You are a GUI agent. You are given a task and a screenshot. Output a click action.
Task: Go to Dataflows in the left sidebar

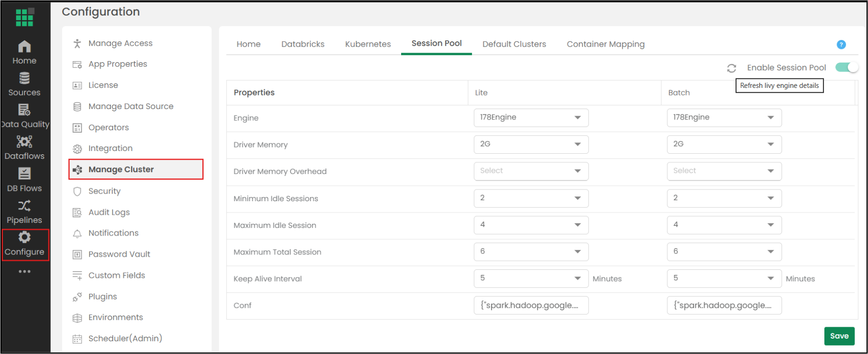(24, 148)
